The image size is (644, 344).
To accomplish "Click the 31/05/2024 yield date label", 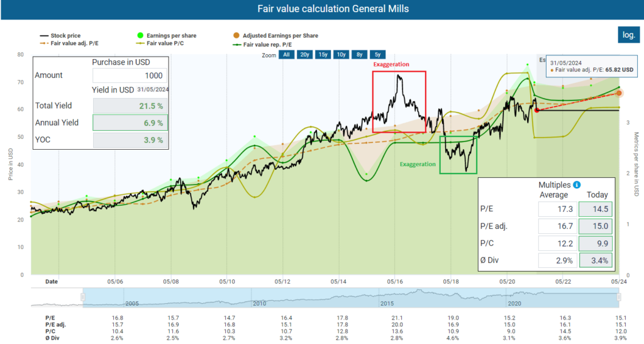I will tap(153, 89).
